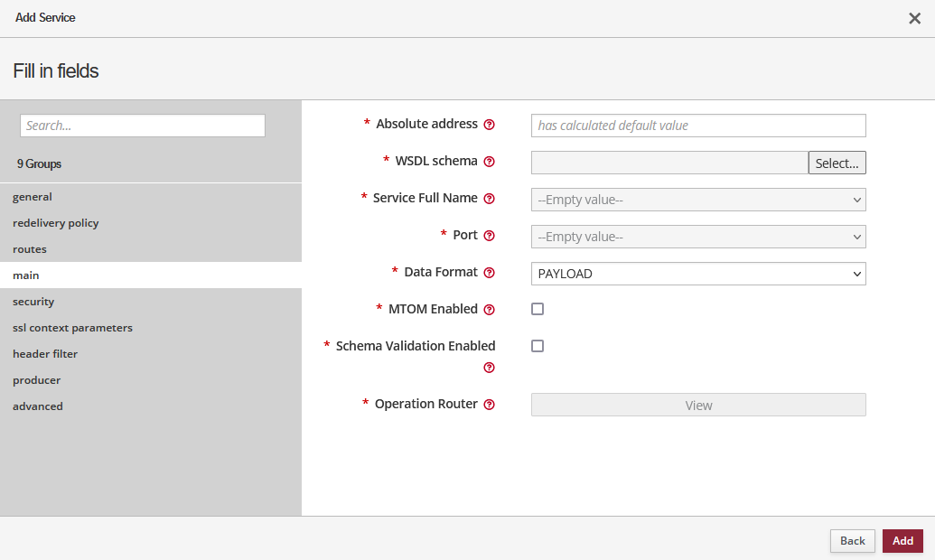
Task: Tick the Schema Validation Enabled checkbox
Action: tap(538, 346)
